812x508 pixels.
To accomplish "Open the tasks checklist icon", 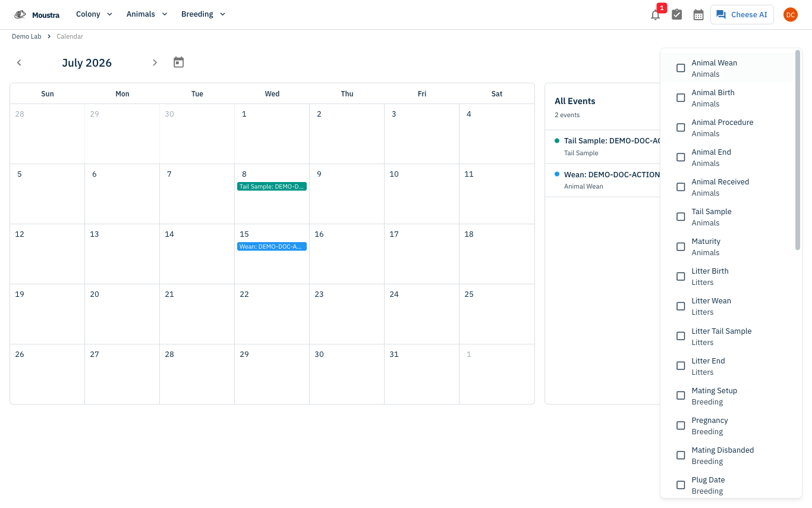I will 676,14.
